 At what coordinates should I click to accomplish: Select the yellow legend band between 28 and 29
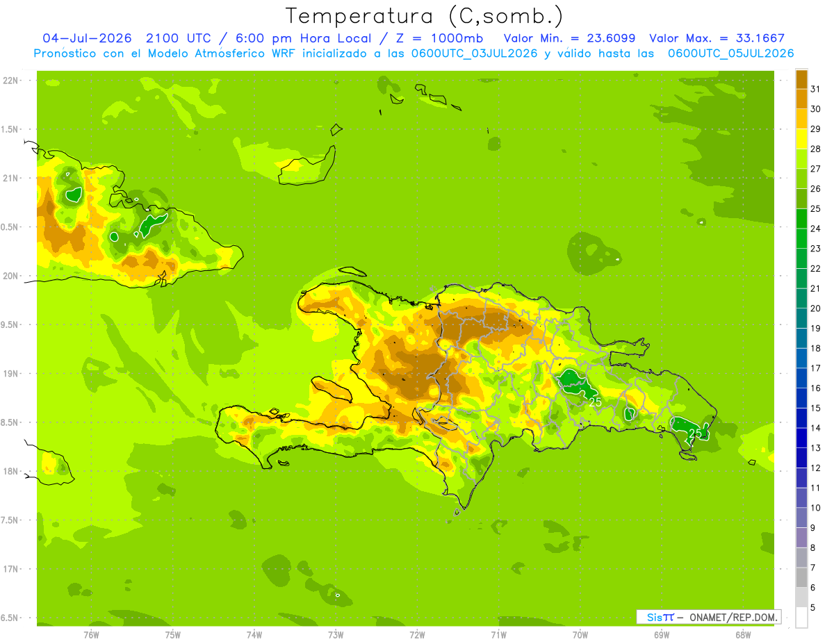click(x=801, y=139)
